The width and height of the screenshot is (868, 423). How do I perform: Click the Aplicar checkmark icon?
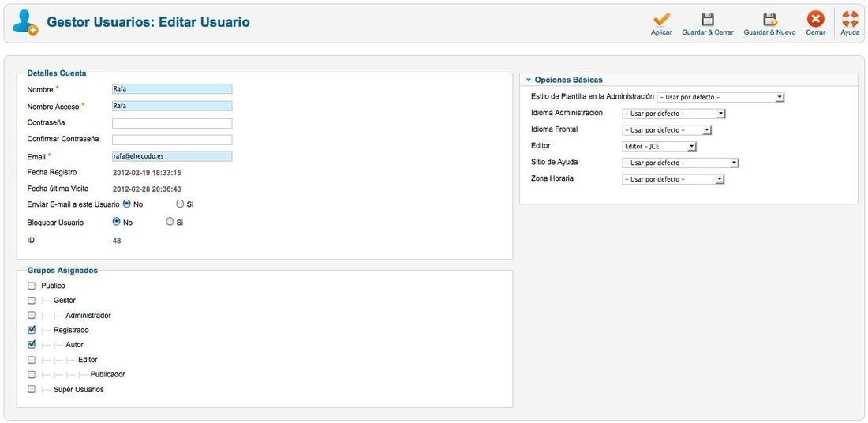tap(661, 20)
